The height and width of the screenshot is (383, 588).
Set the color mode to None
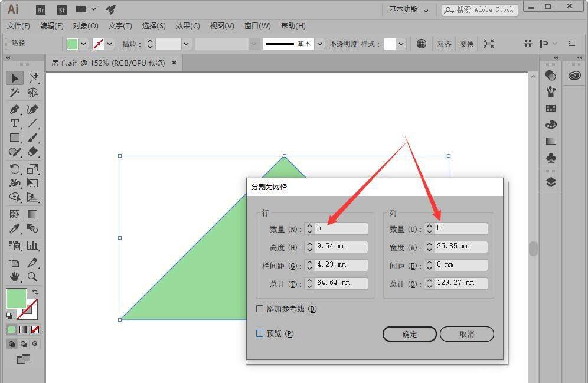click(35, 329)
